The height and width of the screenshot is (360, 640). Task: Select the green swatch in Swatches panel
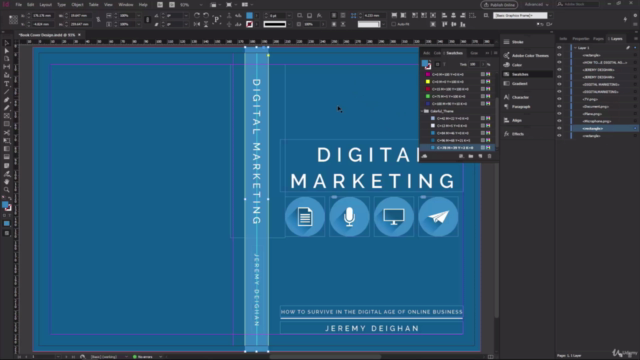428,96
